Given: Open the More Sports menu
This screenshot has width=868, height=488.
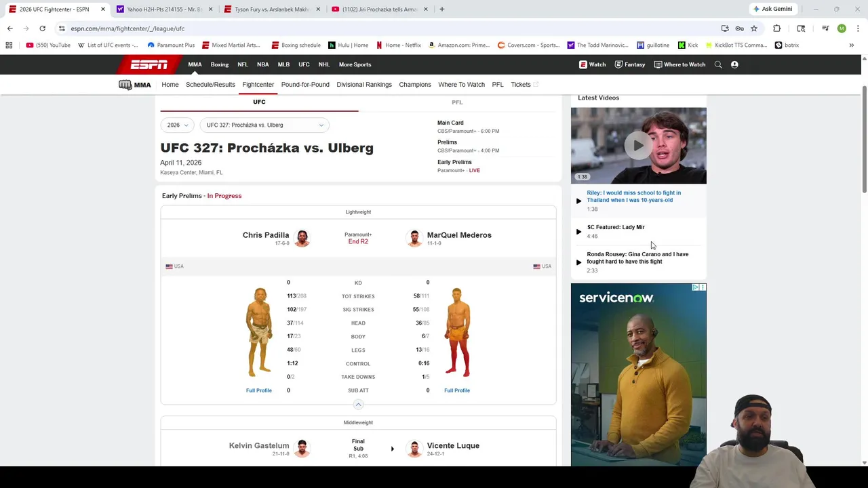Looking at the screenshot, I should click(355, 64).
